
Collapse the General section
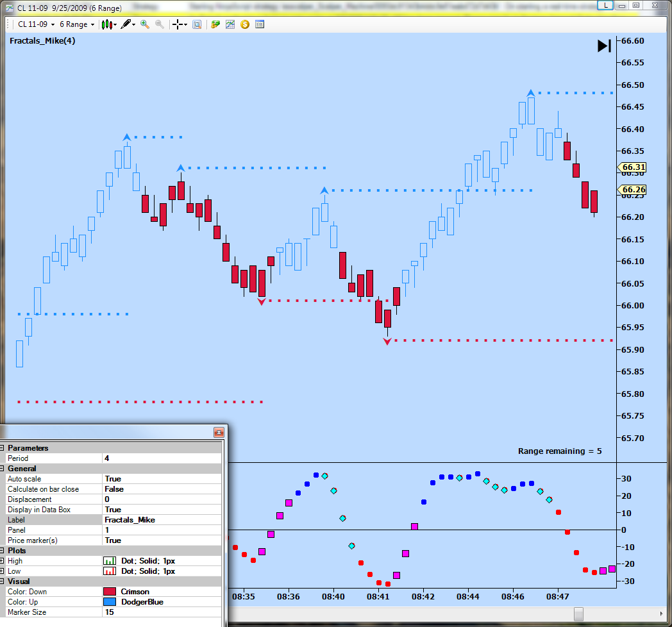[x=2, y=469]
